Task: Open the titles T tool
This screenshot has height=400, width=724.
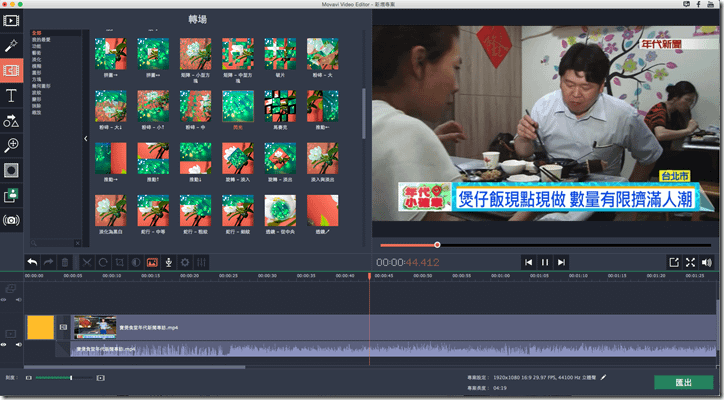Action: coord(11,96)
